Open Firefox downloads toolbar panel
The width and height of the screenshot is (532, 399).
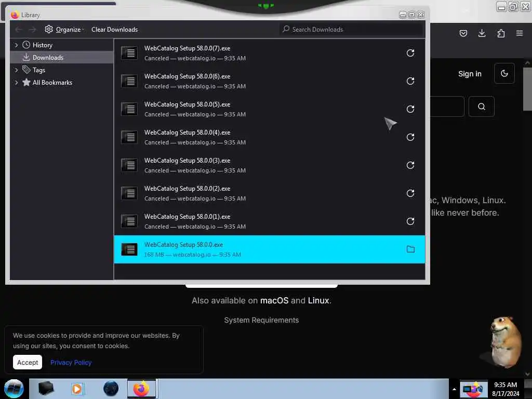click(x=482, y=33)
